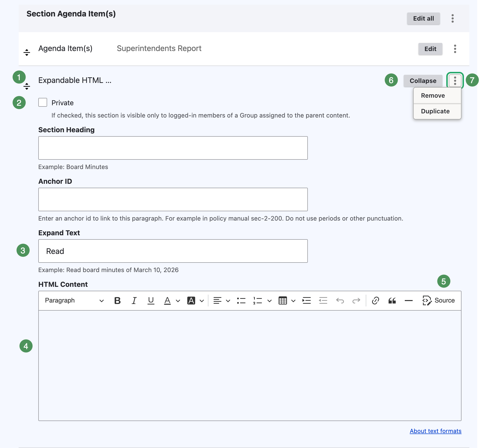Click the Expandable HTML three-dot menu button

click(455, 81)
